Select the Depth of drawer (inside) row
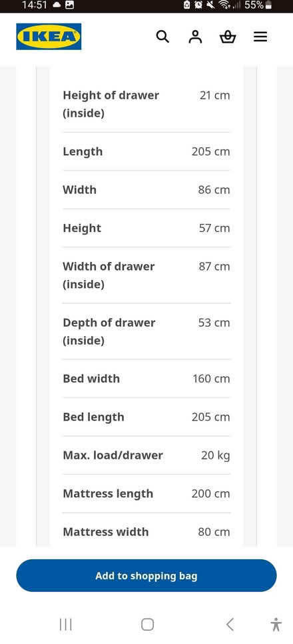 [146, 331]
